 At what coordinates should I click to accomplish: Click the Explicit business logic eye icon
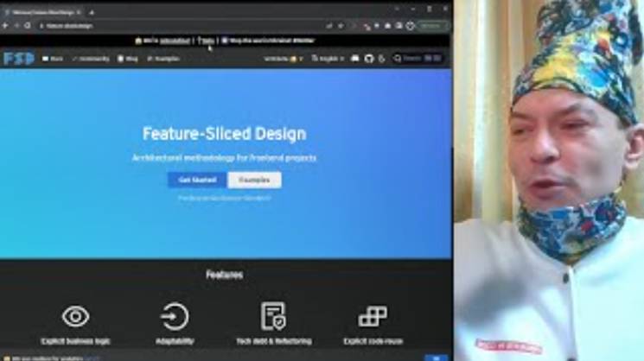coord(75,316)
